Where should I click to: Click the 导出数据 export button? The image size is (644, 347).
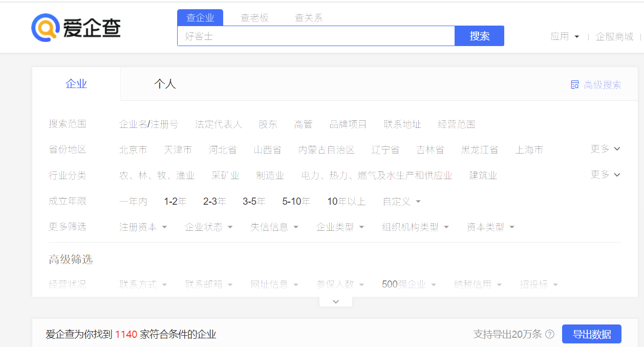click(x=591, y=334)
